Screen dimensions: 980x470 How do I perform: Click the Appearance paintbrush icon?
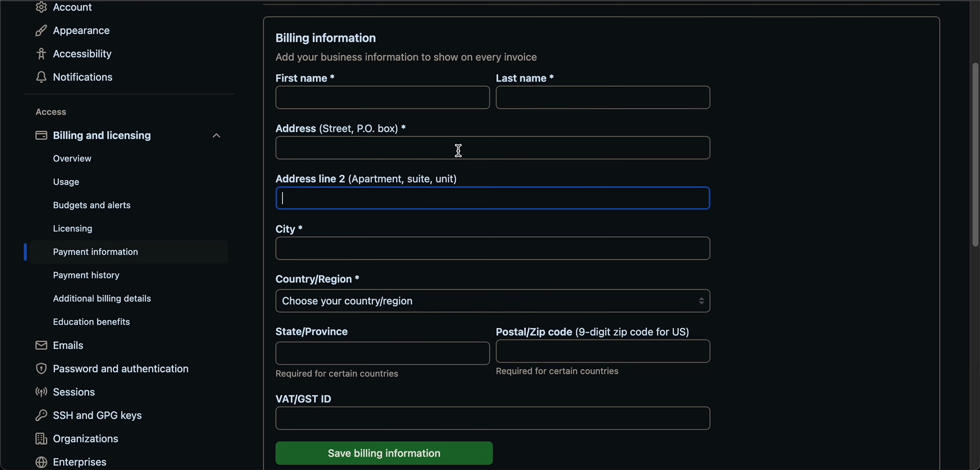(41, 31)
